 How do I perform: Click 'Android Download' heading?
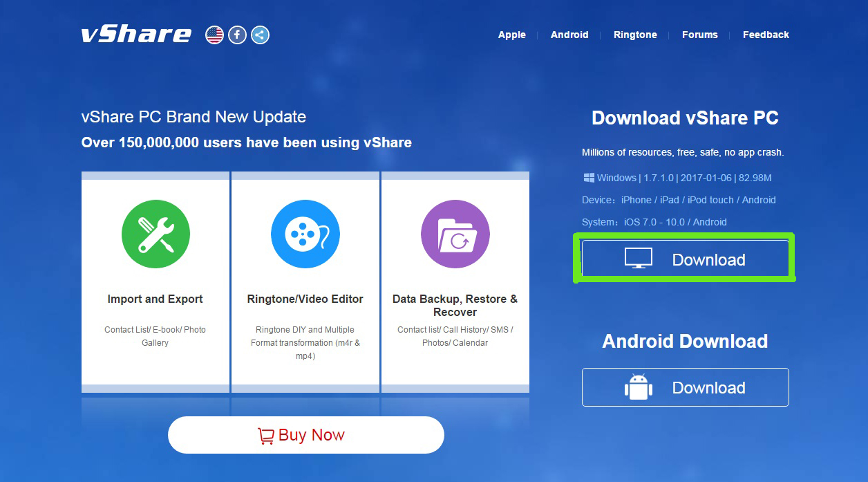coord(685,342)
